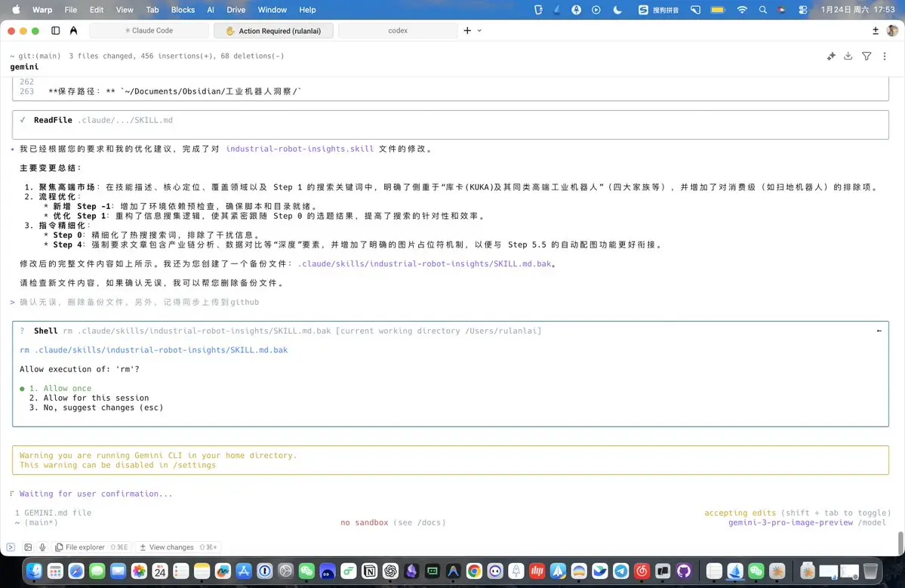Screen dimensions: 905x588
Task: Click the download/save block icon
Action: (x=848, y=56)
